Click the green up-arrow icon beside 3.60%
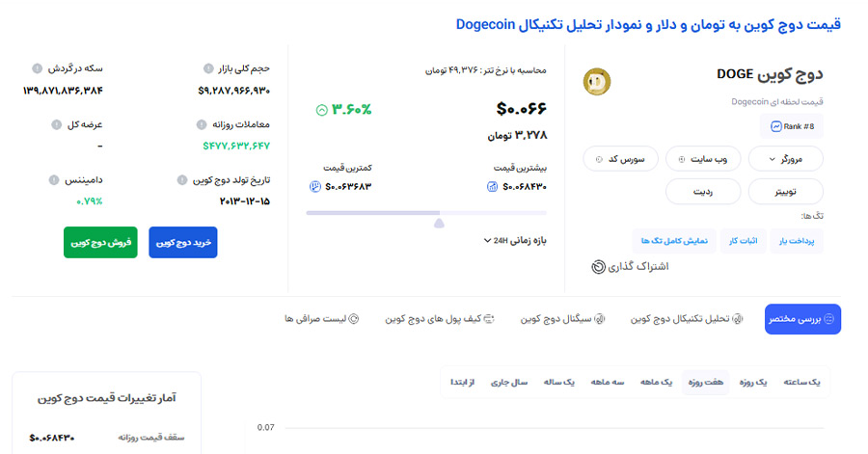This screenshot has width=868, height=454. point(321,110)
